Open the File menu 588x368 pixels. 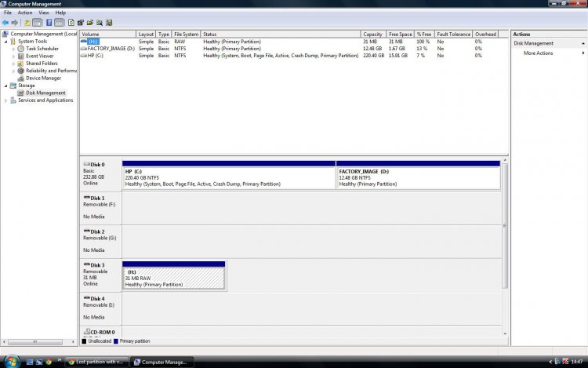(x=8, y=13)
